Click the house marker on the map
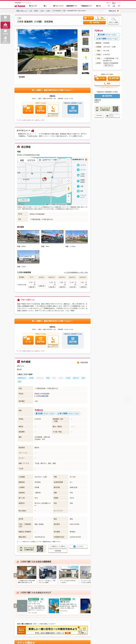The height and width of the screenshot is (644, 136). tap(44, 179)
